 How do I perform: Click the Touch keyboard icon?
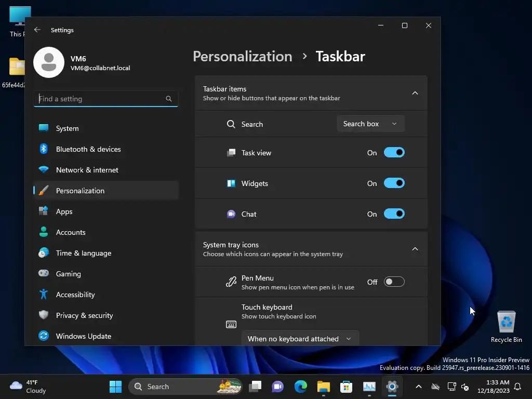tap(231, 324)
